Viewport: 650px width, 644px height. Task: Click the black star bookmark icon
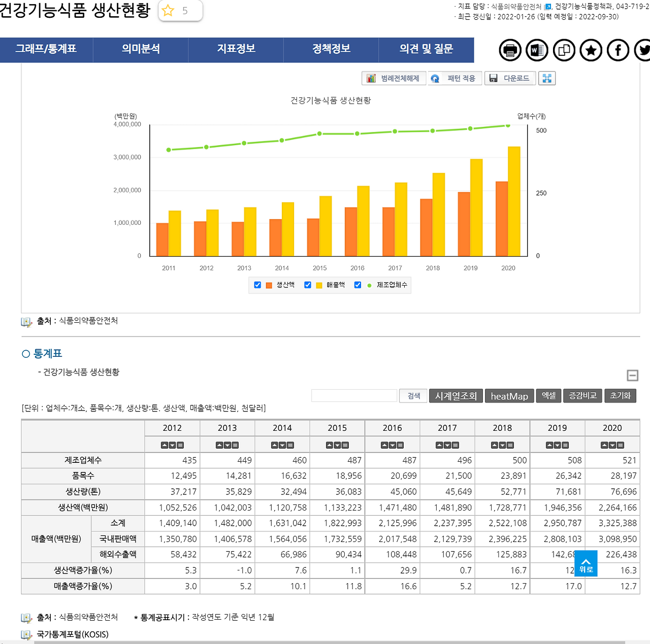coord(591,50)
